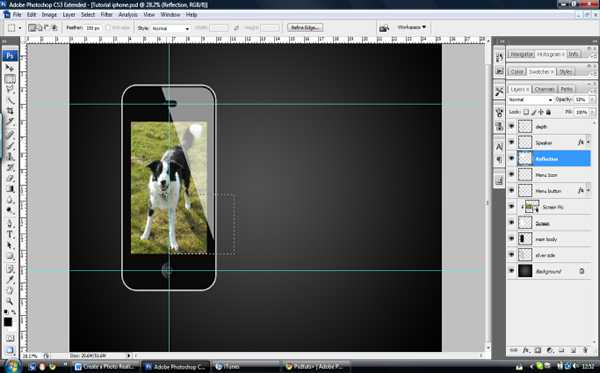Viewport: 600px width, 373px height.
Task: Open the layer blend mode dropdown
Action: coord(530,99)
